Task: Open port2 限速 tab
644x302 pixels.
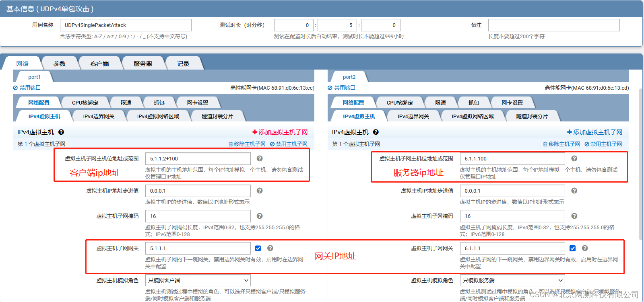Action: point(441,103)
